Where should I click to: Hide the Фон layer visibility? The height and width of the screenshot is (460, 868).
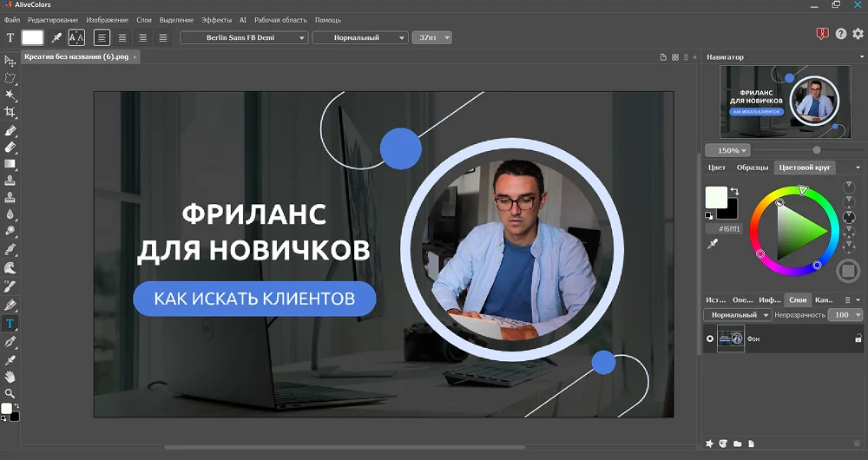710,338
